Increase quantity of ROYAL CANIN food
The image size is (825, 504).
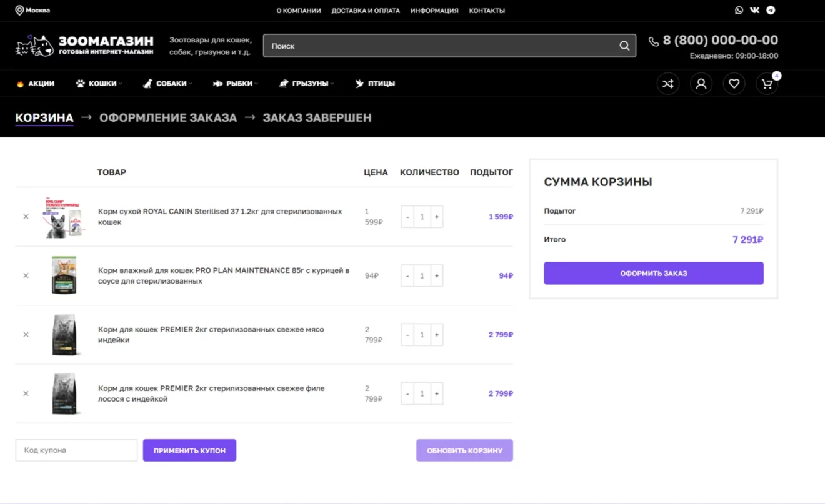tap(437, 217)
